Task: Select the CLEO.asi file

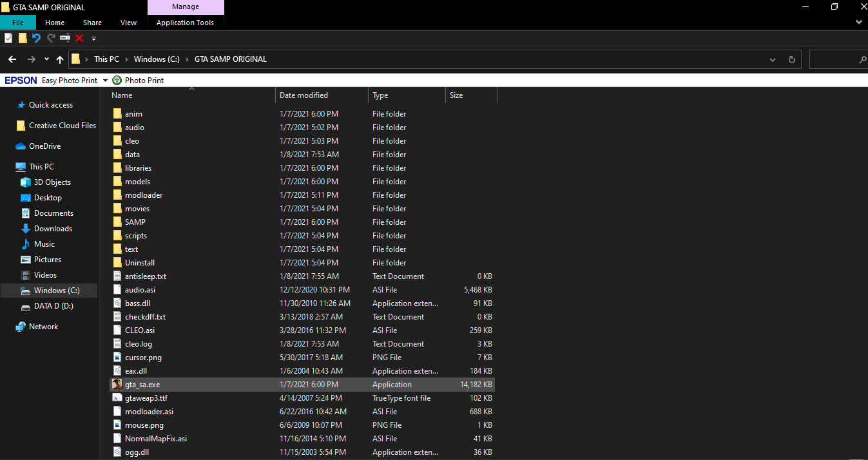Action: [302, 331]
